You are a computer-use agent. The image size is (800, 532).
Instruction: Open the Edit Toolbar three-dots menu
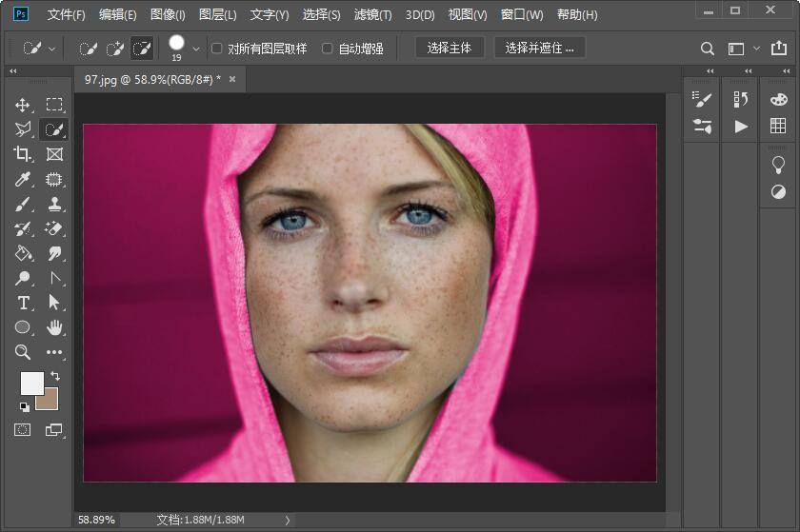point(54,352)
